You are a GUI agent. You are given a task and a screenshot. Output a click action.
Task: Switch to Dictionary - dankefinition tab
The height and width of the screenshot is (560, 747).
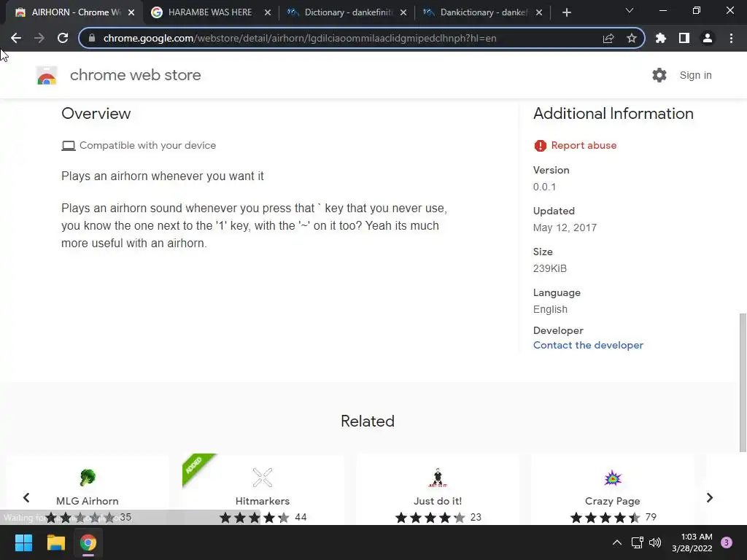tap(346, 12)
